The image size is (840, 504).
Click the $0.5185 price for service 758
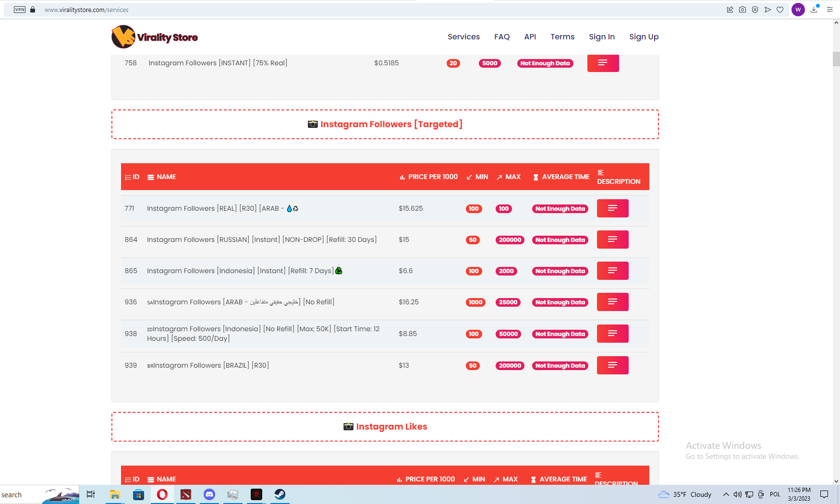click(387, 63)
